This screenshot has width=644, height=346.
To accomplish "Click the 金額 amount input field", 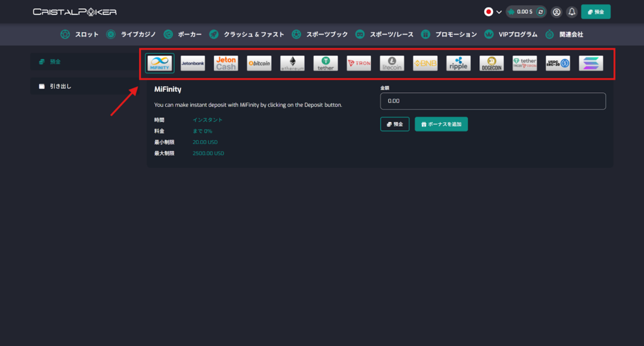I will pyautogui.click(x=493, y=101).
